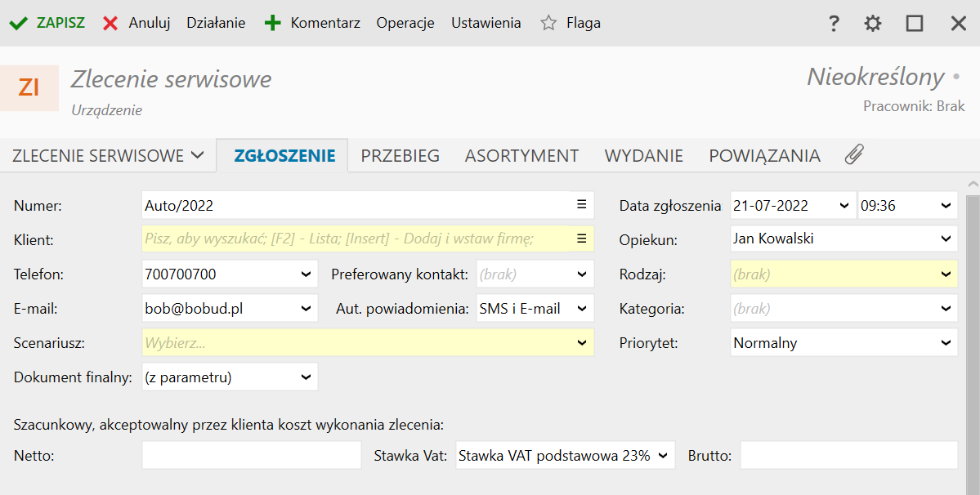Open the paperclip attachments tab

point(854,155)
